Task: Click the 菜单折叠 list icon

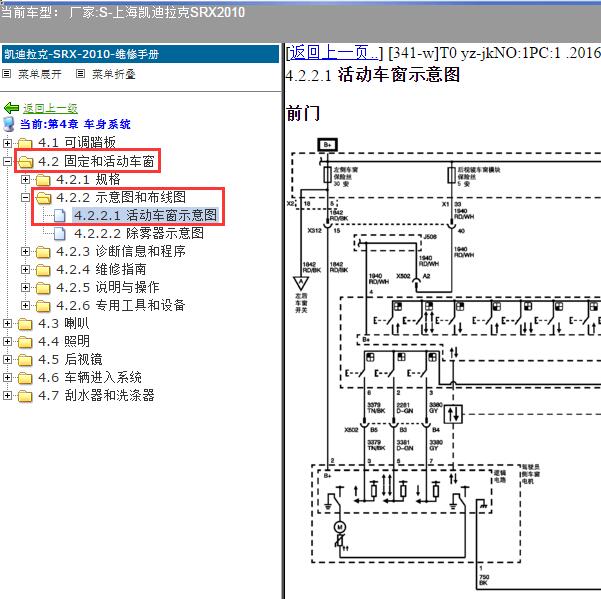Action: (x=80, y=73)
